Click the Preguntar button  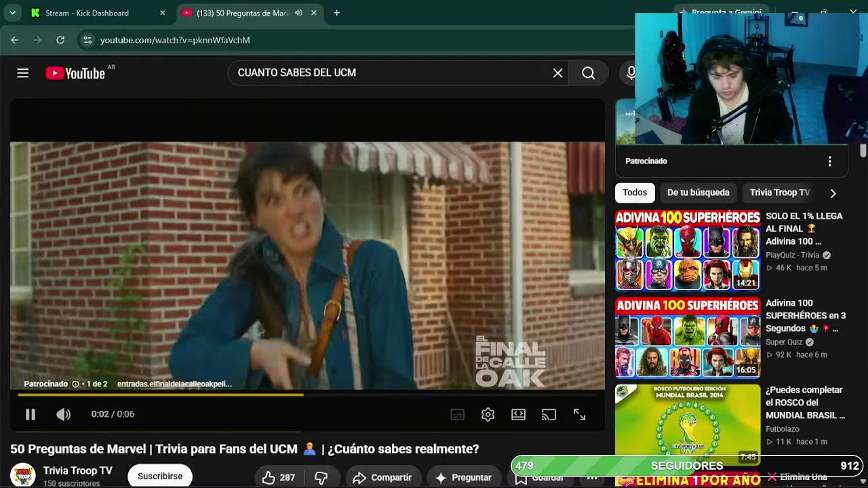(464, 477)
